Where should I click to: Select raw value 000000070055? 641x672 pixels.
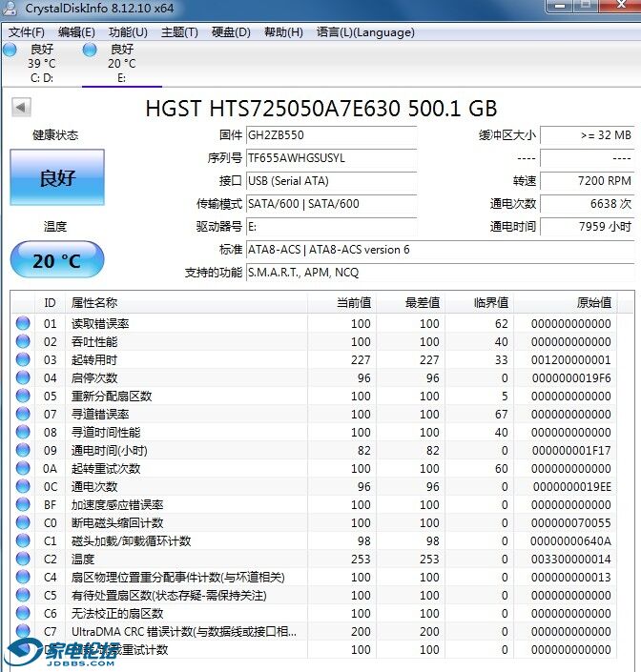pos(571,523)
